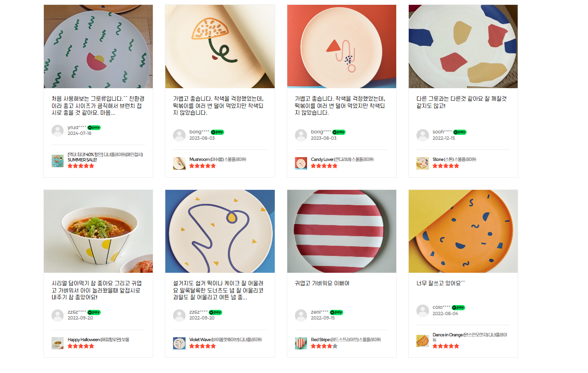Click the small Dance in Orange product icon

(423, 341)
